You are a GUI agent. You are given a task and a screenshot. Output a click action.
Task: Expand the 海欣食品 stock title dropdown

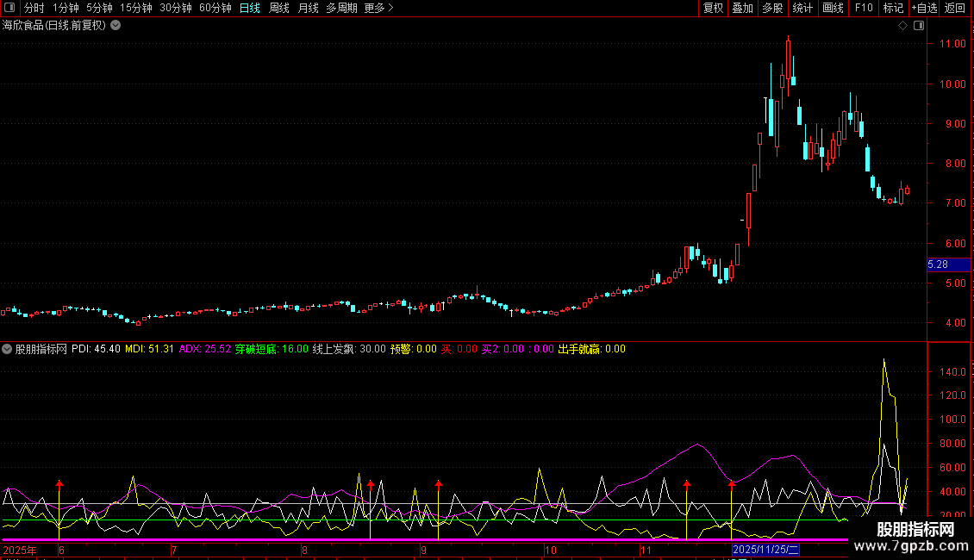pyautogui.click(x=116, y=26)
